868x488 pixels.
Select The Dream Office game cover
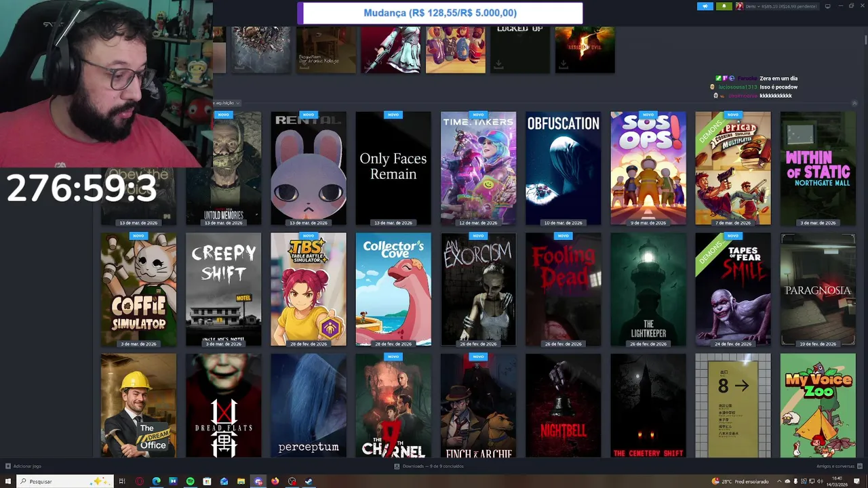coord(138,405)
